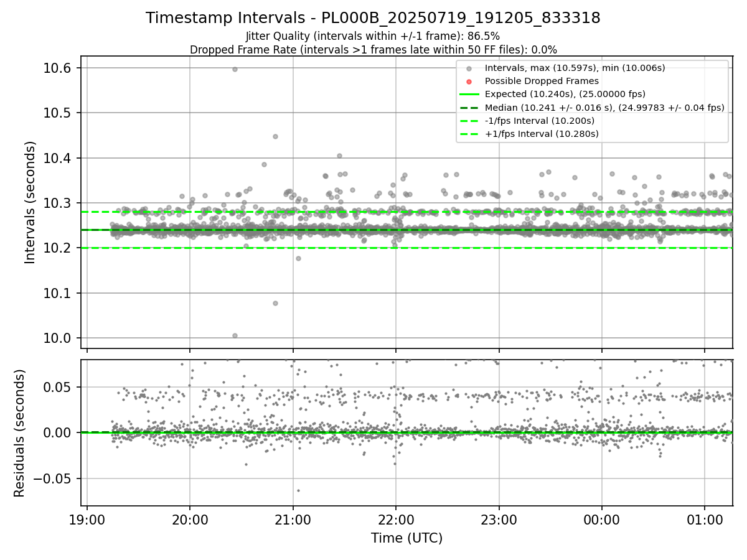Click the 10.1 y-axis tick label
747x560 pixels.
58,293
